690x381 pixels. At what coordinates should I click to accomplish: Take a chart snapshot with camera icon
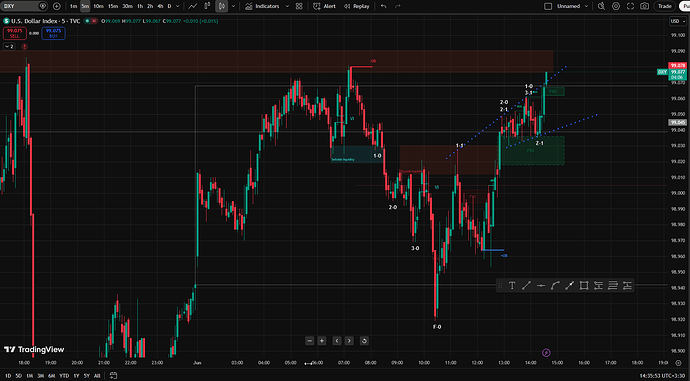pyautogui.click(x=645, y=6)
